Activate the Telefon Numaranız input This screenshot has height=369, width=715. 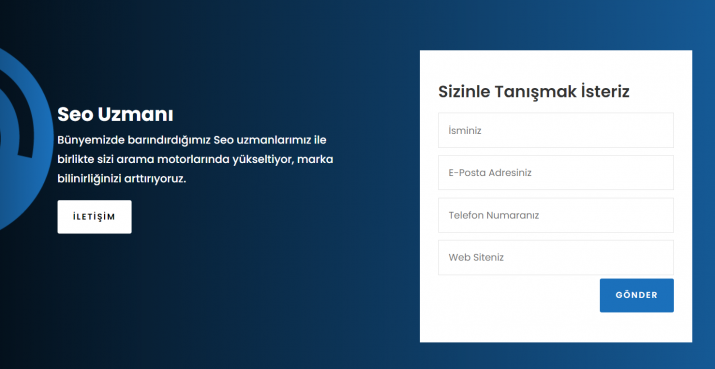click(x=556, y=215)
